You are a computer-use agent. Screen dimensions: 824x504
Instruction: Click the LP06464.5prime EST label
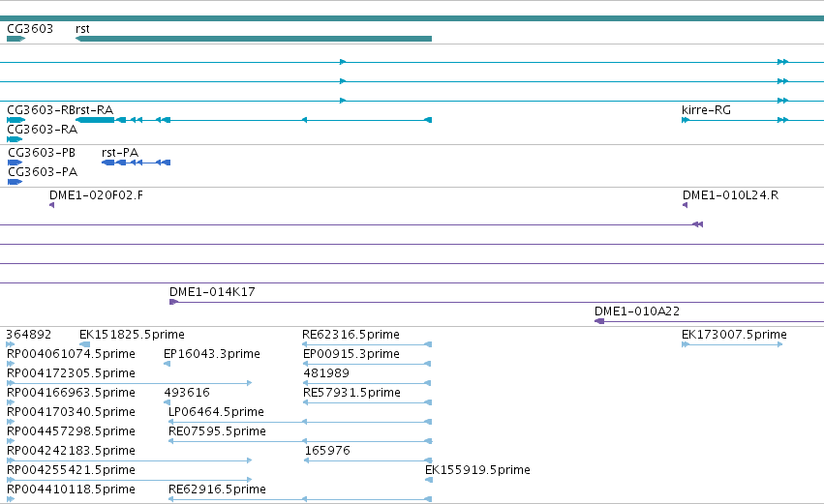pos(216,412)
